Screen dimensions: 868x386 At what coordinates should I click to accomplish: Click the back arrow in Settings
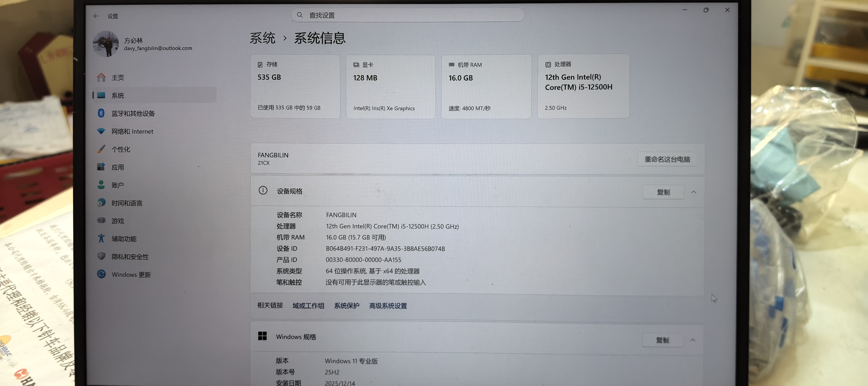click(x=96, y=16)
